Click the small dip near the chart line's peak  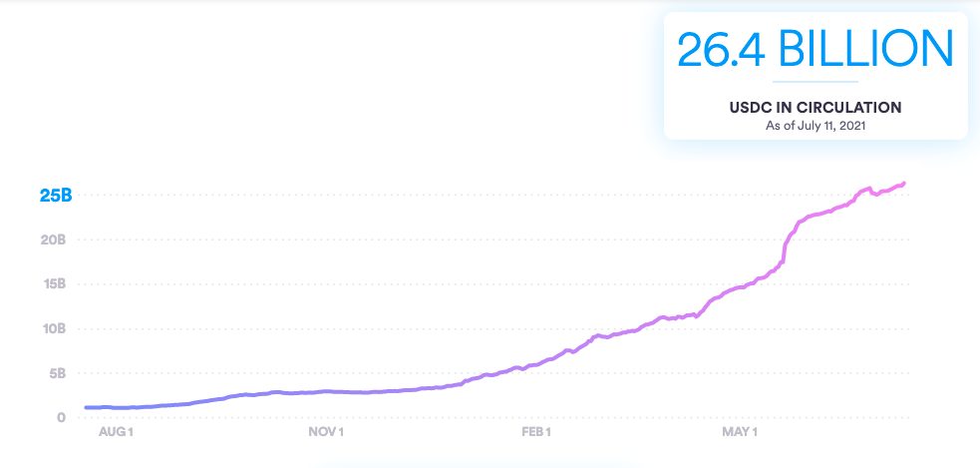point(874,194)
